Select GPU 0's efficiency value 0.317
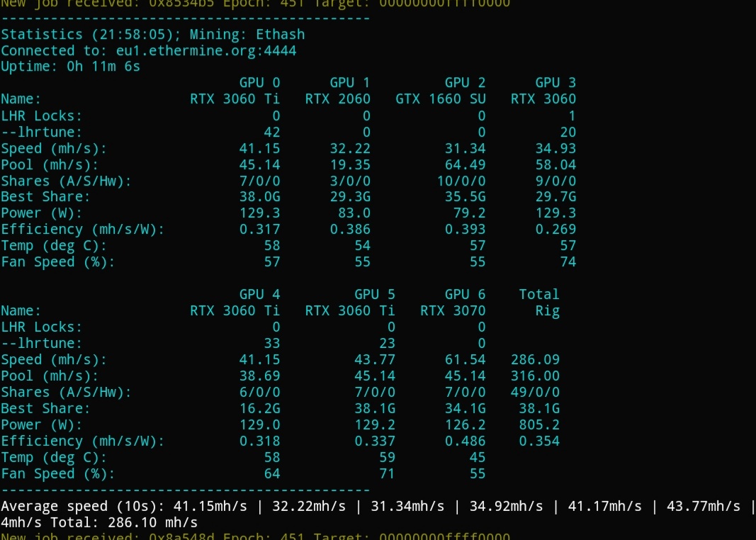The height and width of the screenshot is (540, 756). [x=259, y=230]
